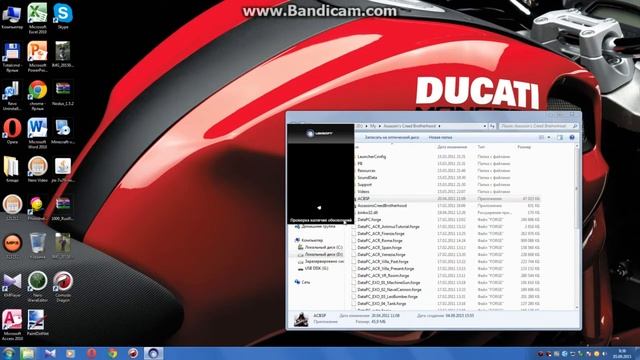This screenshot has height=360, width=640.
Task: Click the Windows Start button
Action: pyautogui.click(x=8, y=353)
